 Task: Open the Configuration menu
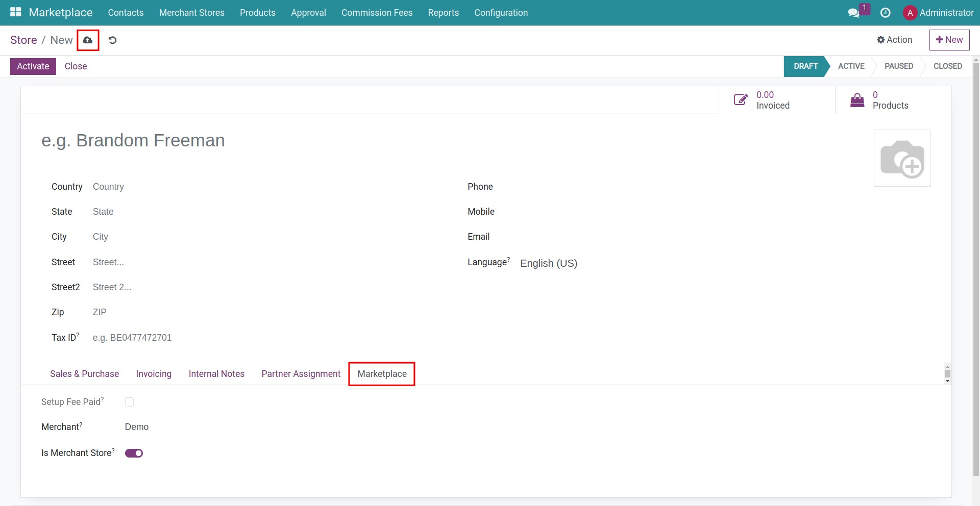(x=501, y=13)
